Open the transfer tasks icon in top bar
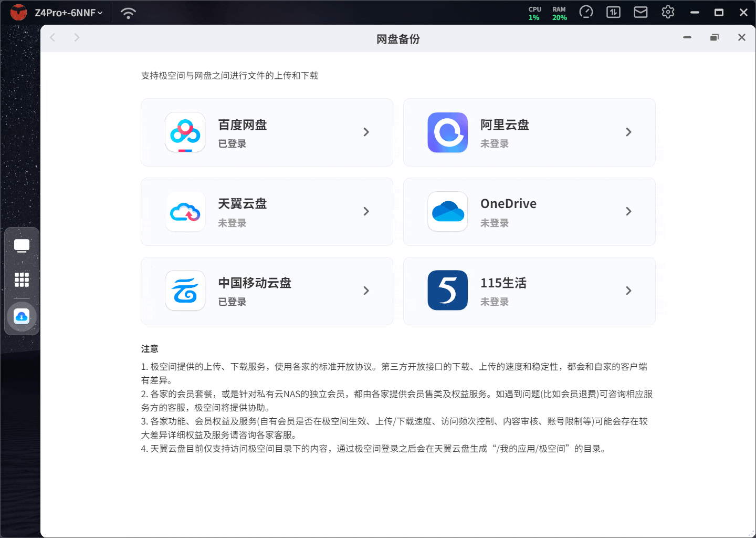 (613, 12)
